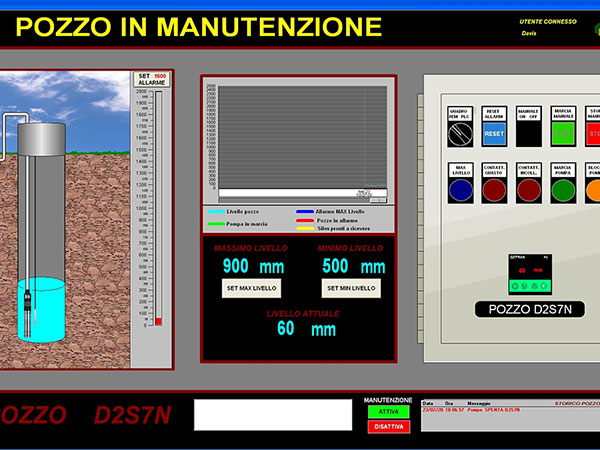Deactivate maintenance with red DISATTIVA button
This screenshot has height=450, width=600.
(x=387, y=427)
